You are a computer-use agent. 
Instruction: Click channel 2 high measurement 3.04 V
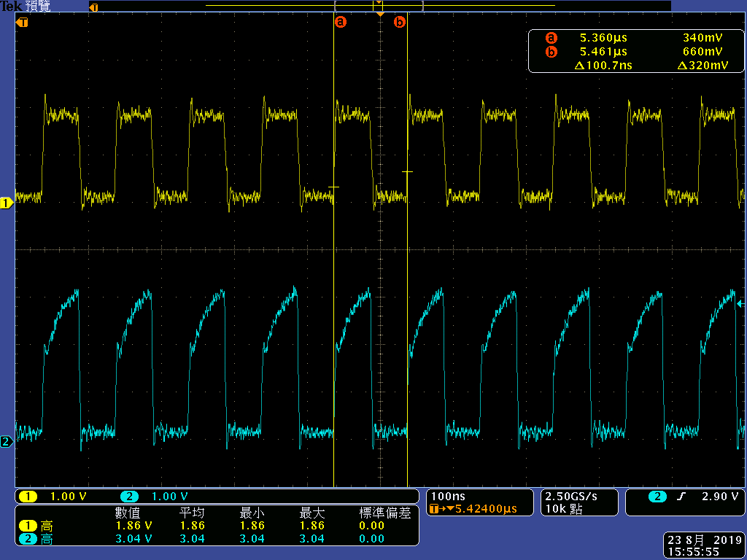134,539
